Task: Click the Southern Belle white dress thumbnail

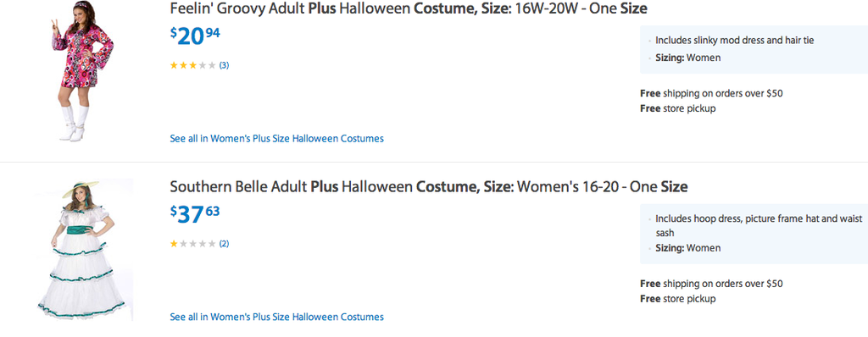Action: click(x=85, y=250)
